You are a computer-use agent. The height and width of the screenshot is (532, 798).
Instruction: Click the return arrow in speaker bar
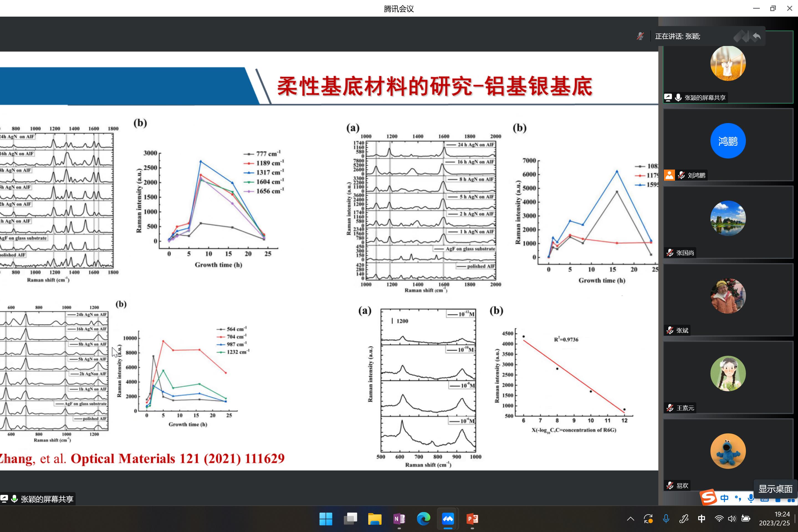[x=756, y=36]
